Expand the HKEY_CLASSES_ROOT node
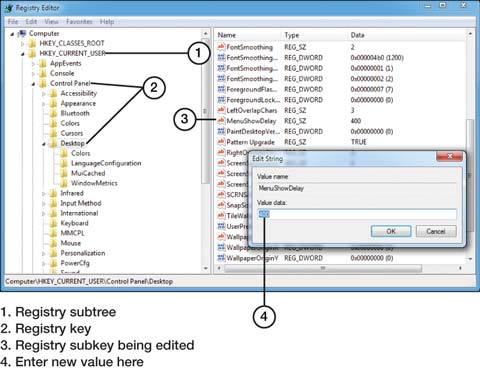 click(23, 44)
